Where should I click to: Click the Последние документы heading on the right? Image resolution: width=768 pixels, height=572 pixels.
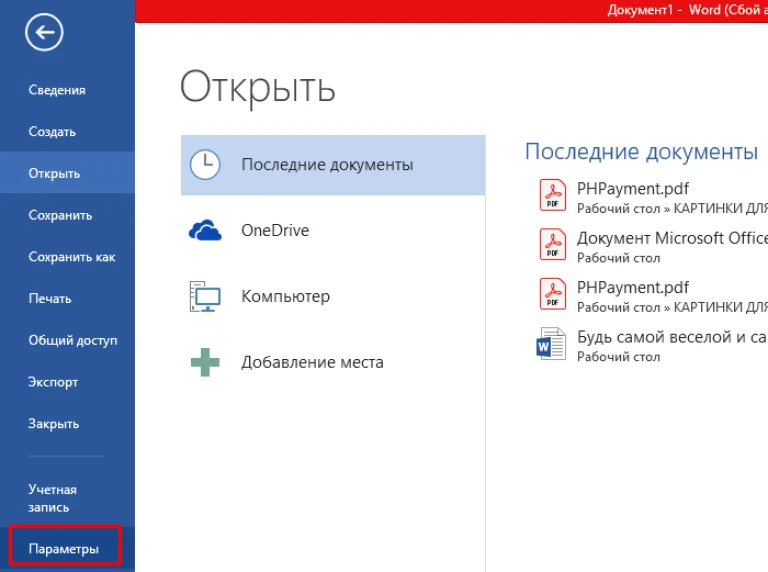641,151
